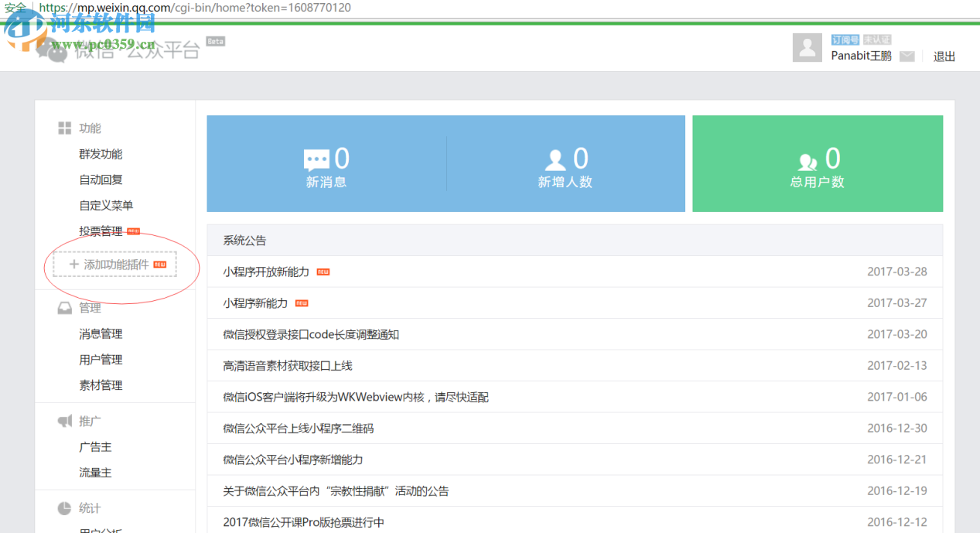This screenshot has width=980, height=533.
Task: Click the new badge beside 投票管理
Action: 134,231
